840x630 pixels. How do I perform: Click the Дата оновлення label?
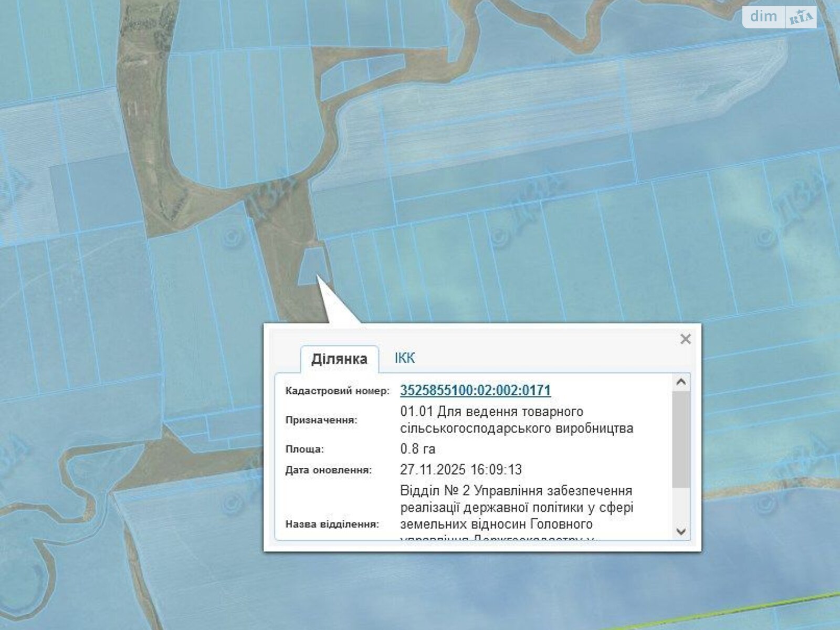(x=328, y=470)
